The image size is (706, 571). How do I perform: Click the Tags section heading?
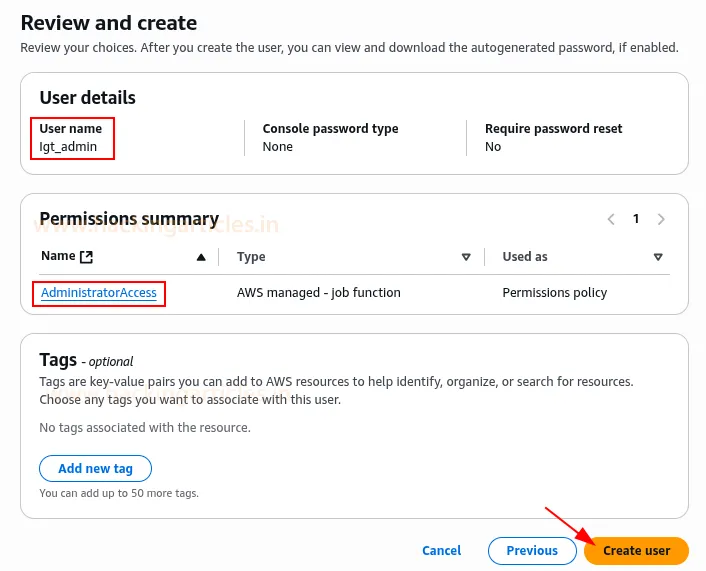(x=58, y=360)
